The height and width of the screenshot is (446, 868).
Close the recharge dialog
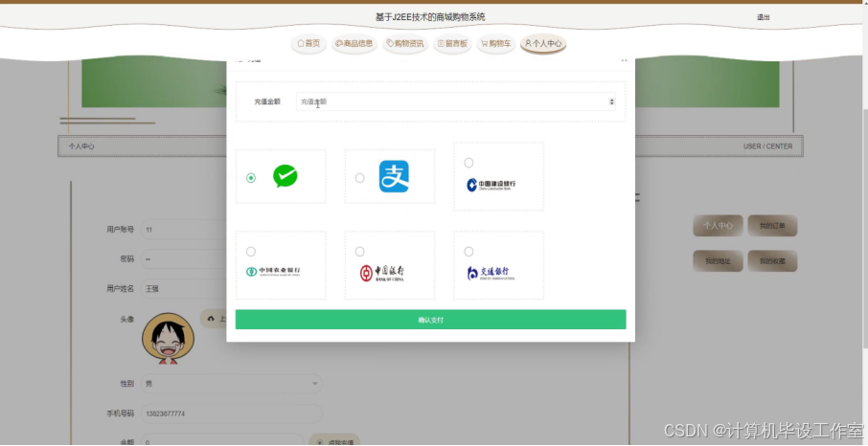(624, 59)
